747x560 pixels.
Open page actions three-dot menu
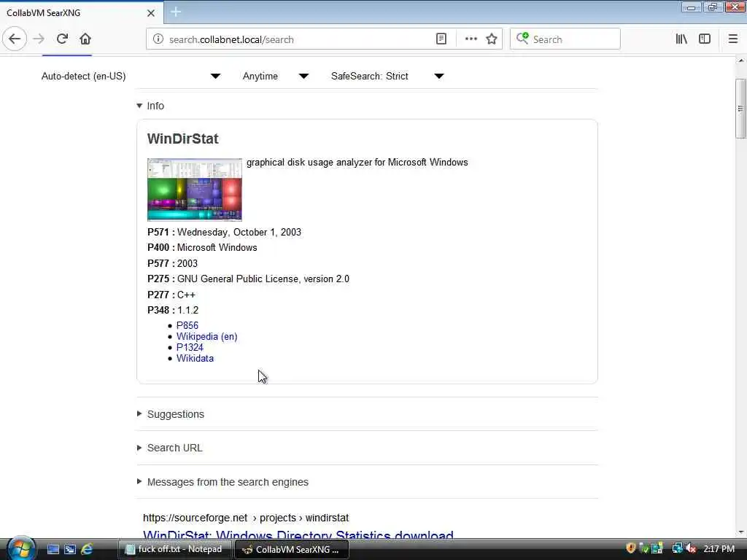coord(471,39)
